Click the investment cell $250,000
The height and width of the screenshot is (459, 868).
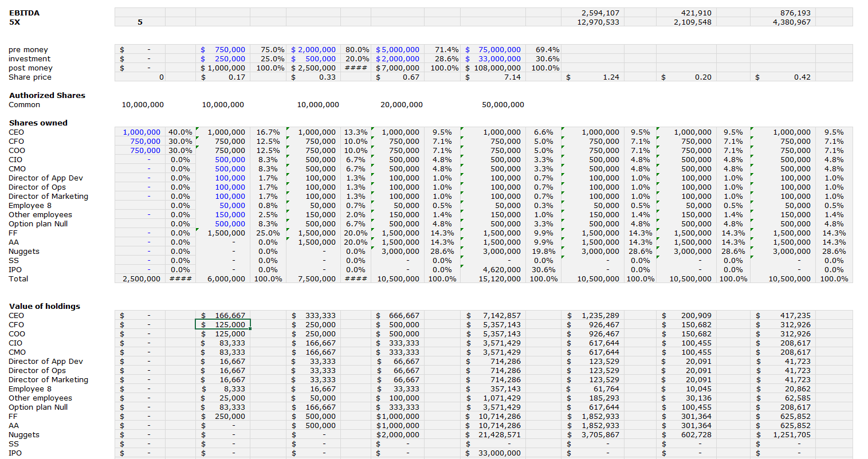223,59
